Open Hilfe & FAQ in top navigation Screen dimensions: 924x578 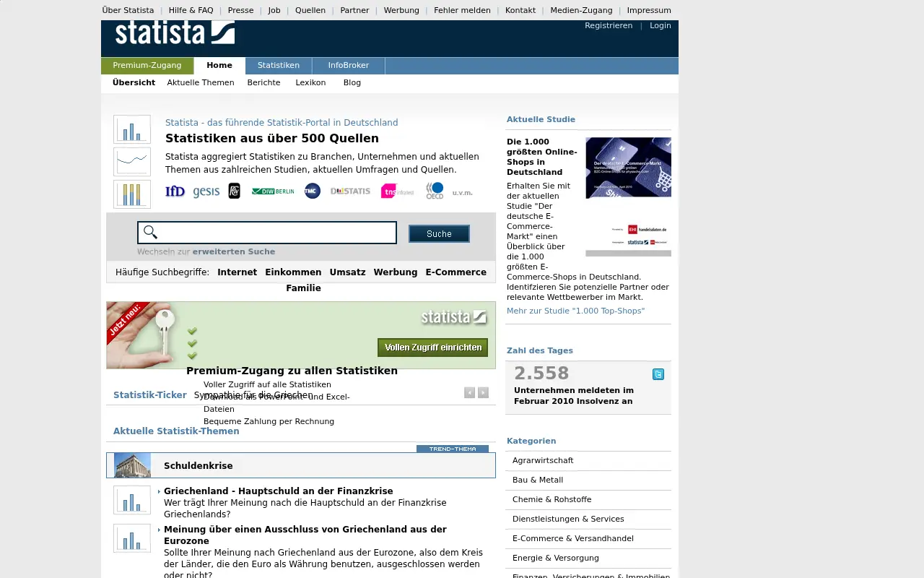[191, 10]
